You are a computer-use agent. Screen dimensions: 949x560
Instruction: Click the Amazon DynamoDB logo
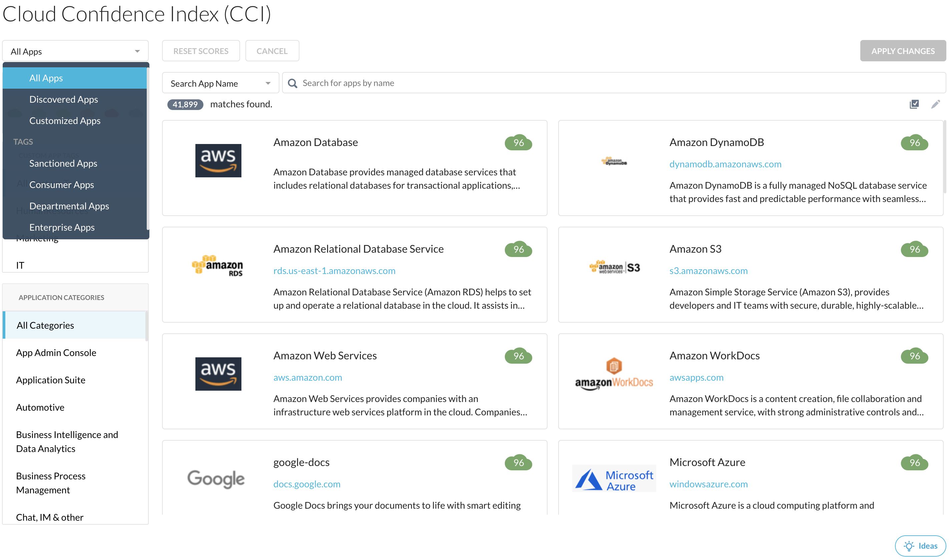[614, 162]
